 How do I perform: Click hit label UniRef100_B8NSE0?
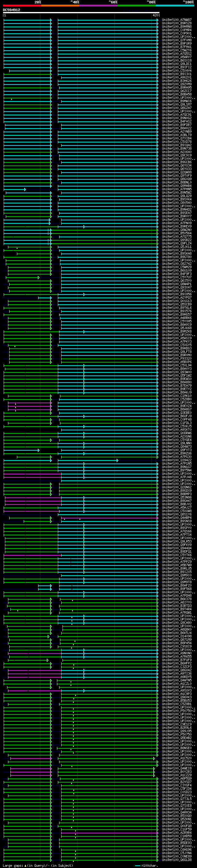click(x=176, y=748)
